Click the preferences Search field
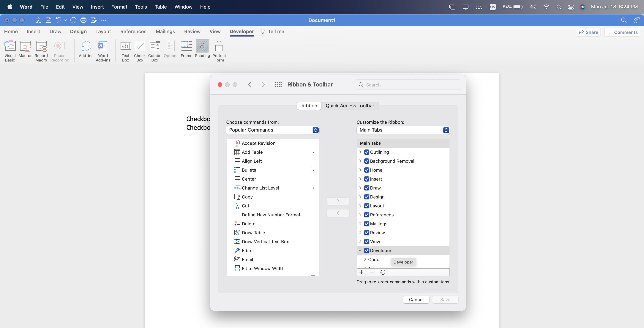 pyautogui.click(x=408, y=85)
